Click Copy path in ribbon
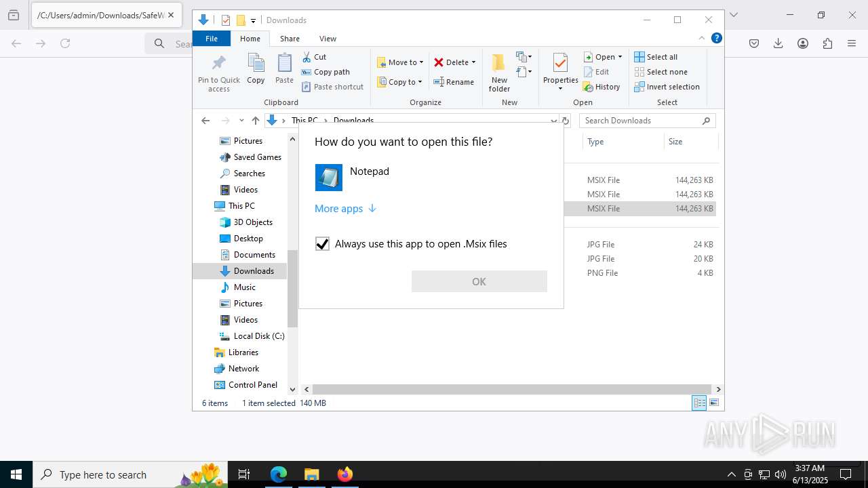Image resolution: width=868 pixels, height=488 pixels. [325, 72]
